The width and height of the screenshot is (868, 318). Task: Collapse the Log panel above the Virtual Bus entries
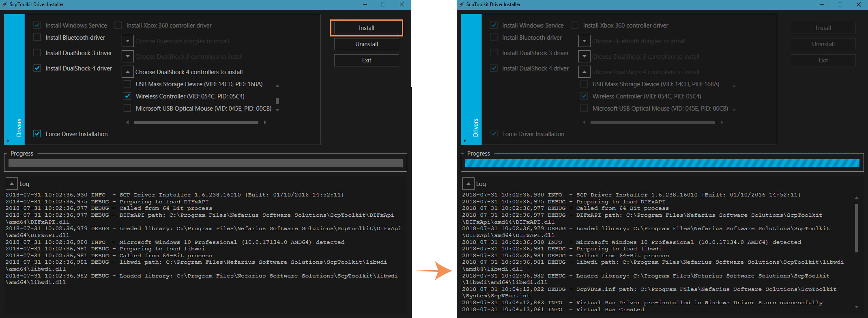(x=468, y=184)
